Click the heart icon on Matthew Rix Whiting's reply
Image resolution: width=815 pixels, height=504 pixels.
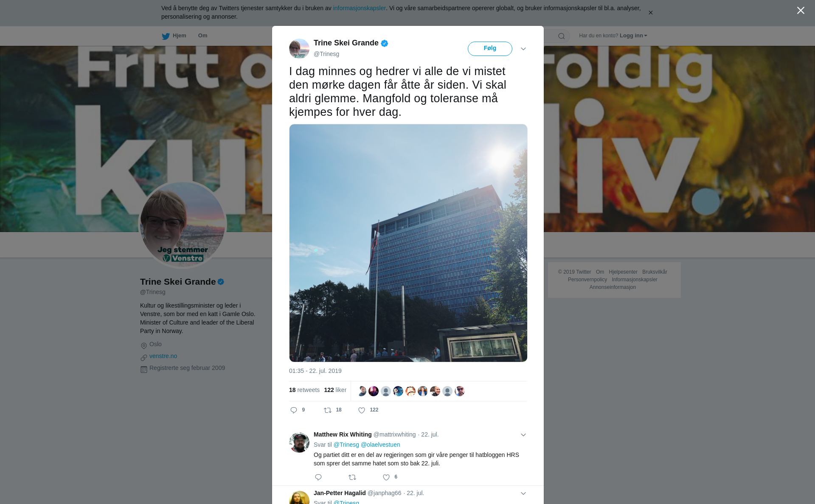pyautogui.click(x=386, y=477)
